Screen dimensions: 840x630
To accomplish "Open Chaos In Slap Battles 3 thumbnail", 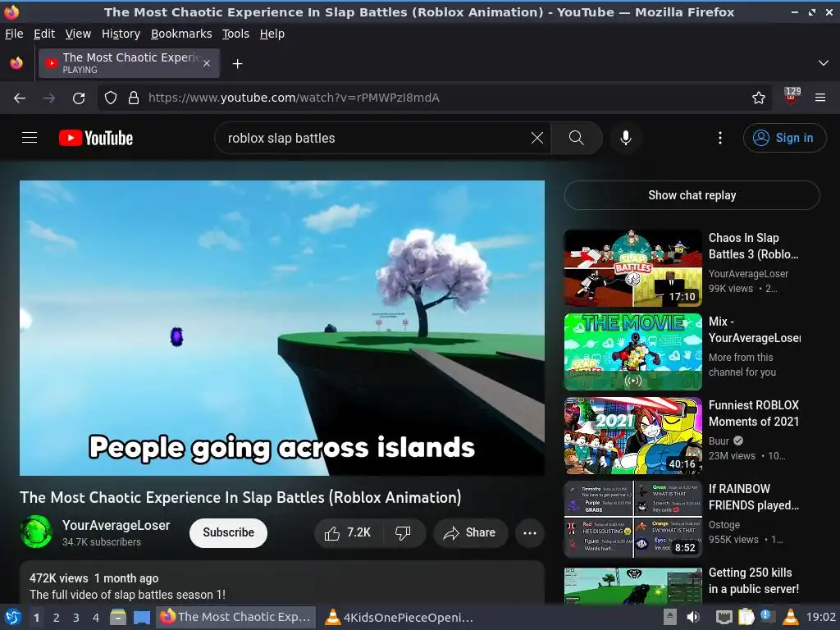I will (x=632, y=268).
